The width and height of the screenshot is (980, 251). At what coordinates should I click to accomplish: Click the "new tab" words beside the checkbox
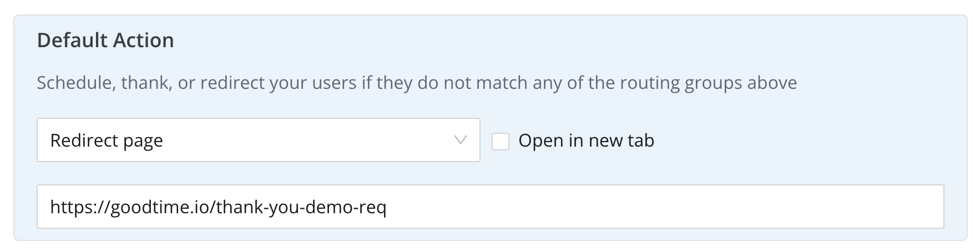pyautogui.click(x=622, y=140)
